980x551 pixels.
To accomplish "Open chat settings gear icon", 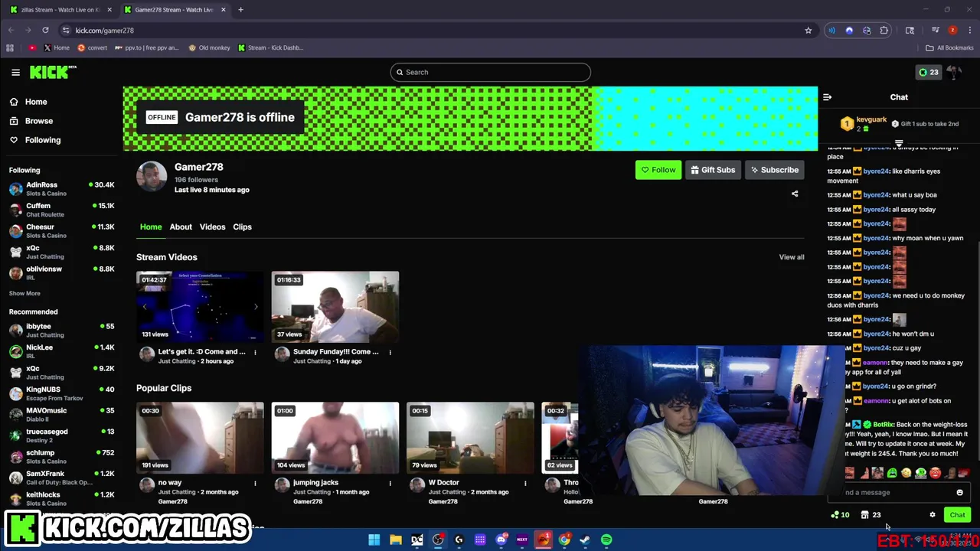I will [933, 515].
